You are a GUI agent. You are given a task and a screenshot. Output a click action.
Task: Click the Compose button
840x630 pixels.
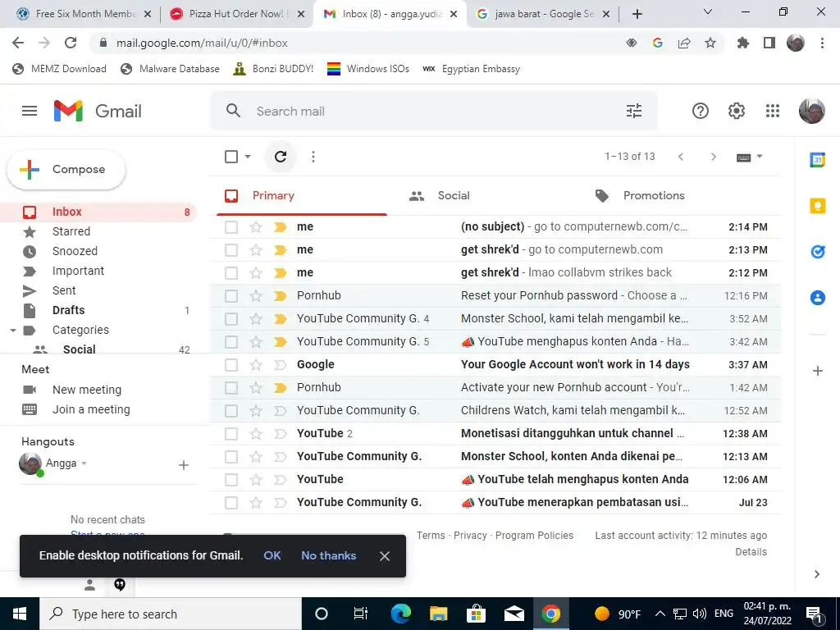point(66,169)
